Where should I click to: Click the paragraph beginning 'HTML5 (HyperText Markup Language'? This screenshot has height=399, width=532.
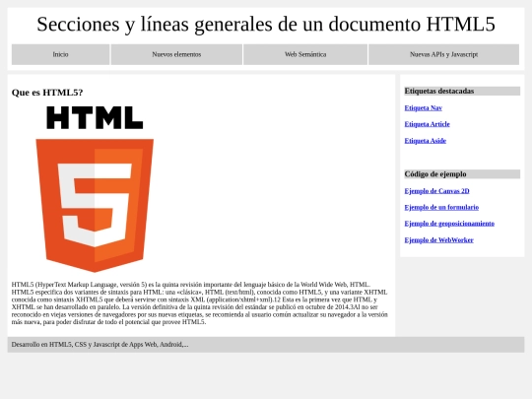(x=199, y=303)
